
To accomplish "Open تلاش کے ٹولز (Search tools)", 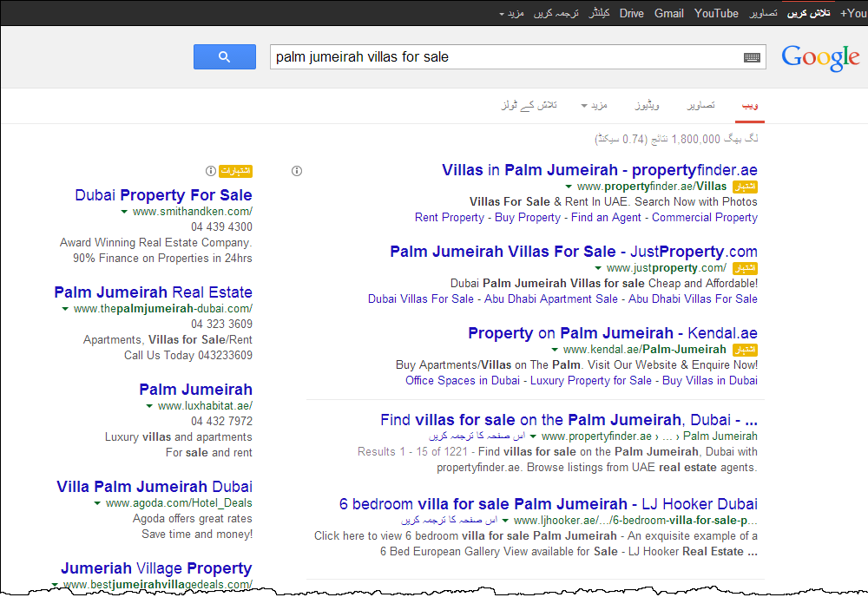I will [529, 105].
